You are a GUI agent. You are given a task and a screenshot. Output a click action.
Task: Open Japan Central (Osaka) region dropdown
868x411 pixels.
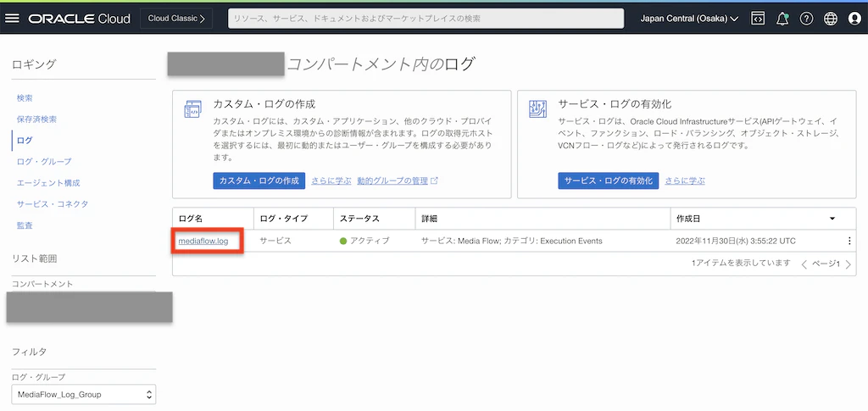coord(689,19)
